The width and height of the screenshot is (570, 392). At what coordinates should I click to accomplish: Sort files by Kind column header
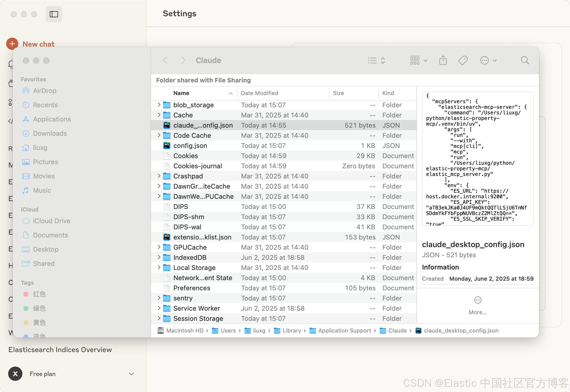tap(398, 93)
